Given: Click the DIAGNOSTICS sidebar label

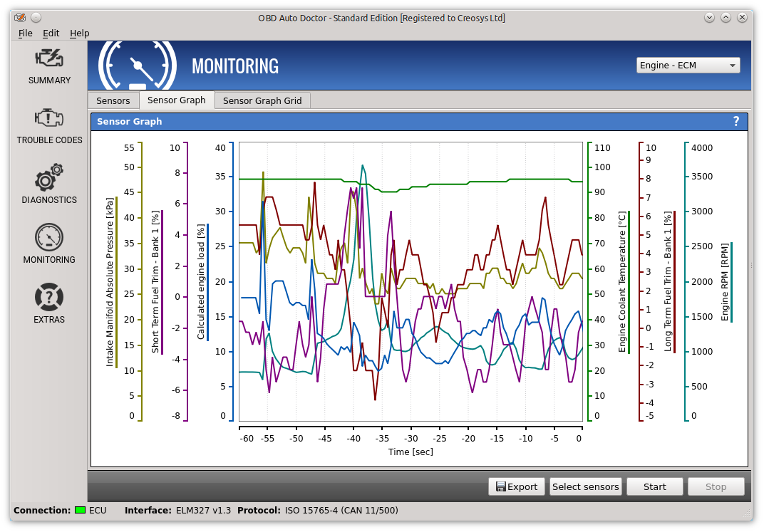Looking at the screenshot, I should pyautogui.click(x=49, y=200).
